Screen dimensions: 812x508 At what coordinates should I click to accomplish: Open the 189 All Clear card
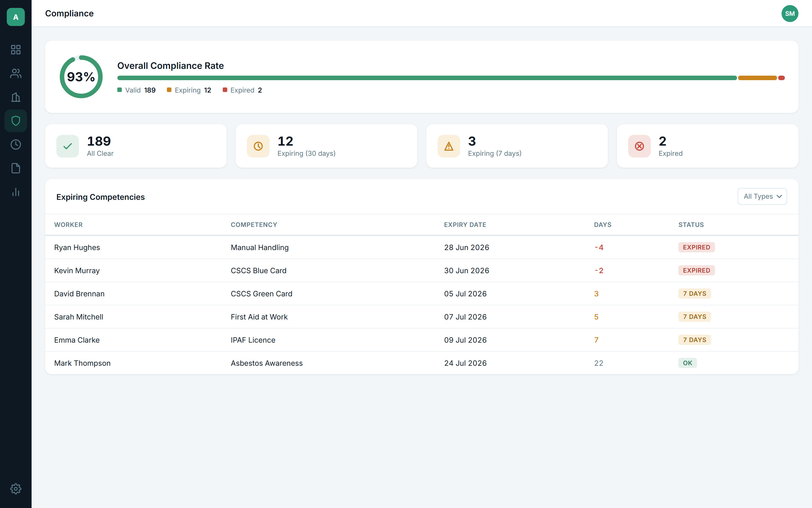click(x=136, y=146)
